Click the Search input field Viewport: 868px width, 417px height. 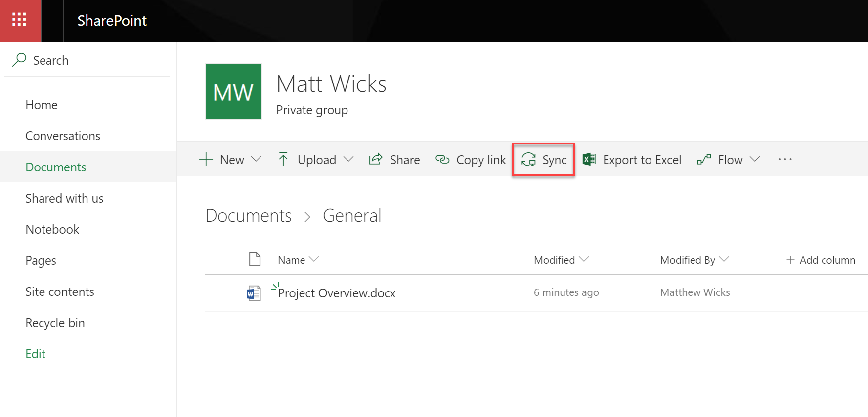pos(89,60)
